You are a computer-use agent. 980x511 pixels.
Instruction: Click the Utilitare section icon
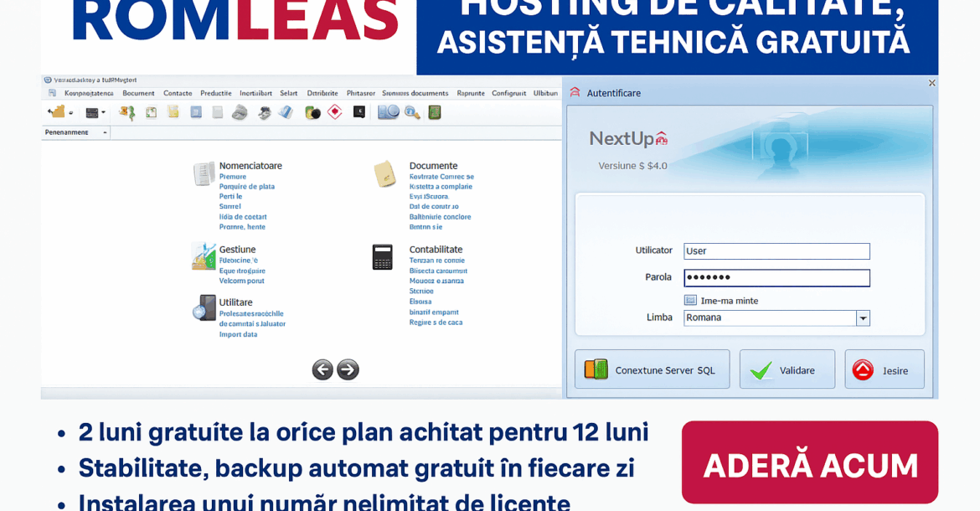click(x=204, y=308)
